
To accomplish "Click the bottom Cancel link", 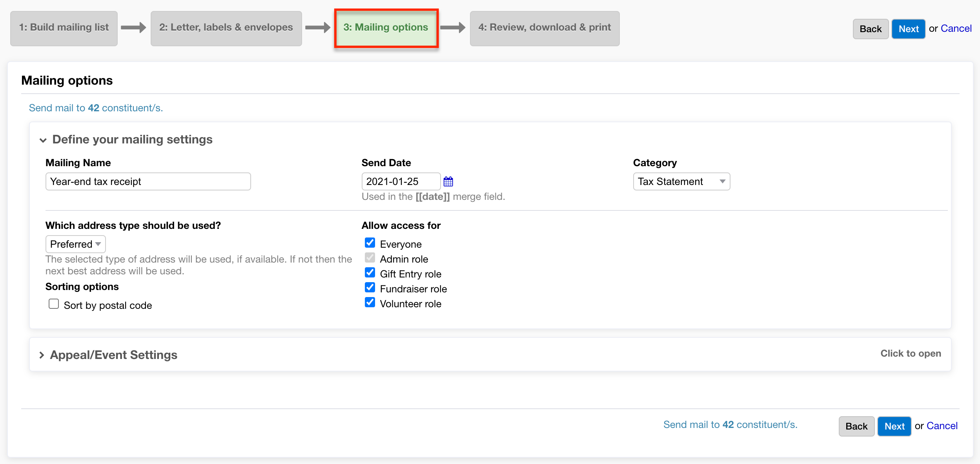I will click(x=942, y=426).
